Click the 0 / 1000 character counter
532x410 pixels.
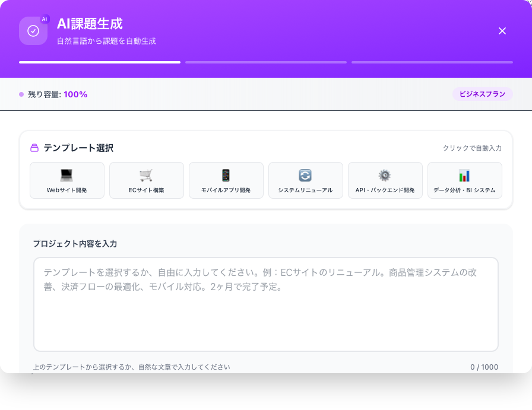(484, 367)
